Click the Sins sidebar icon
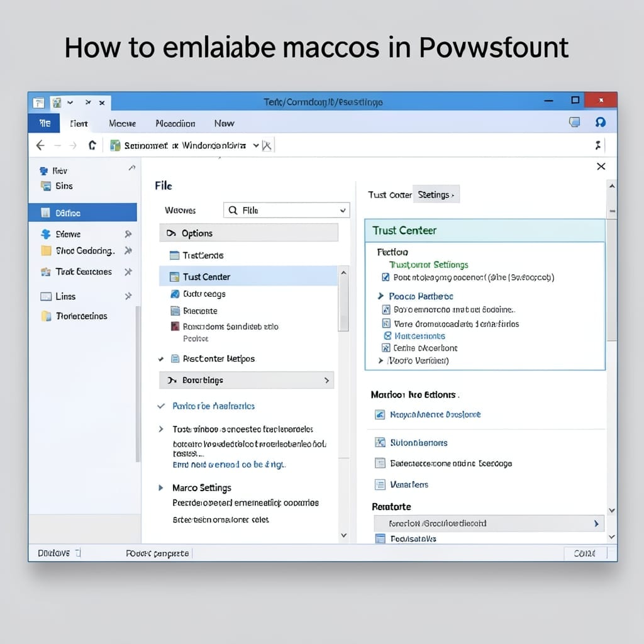 click(x=45, y=186)
